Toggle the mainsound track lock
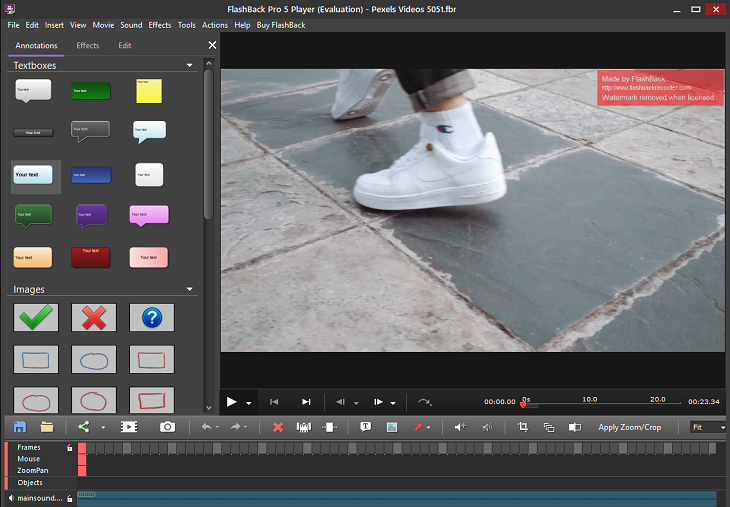730x507 pixels. coord(69,498)
